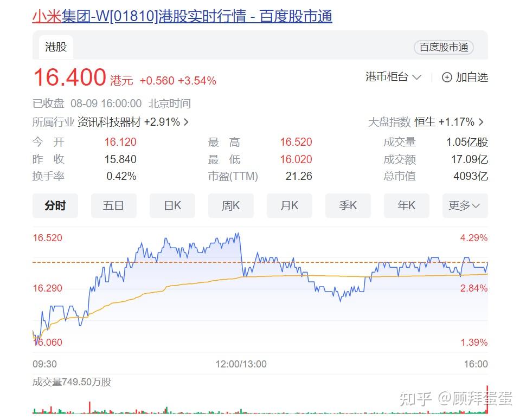
Task: Click the 16.400 current price
Action: (x=69, y=77)
